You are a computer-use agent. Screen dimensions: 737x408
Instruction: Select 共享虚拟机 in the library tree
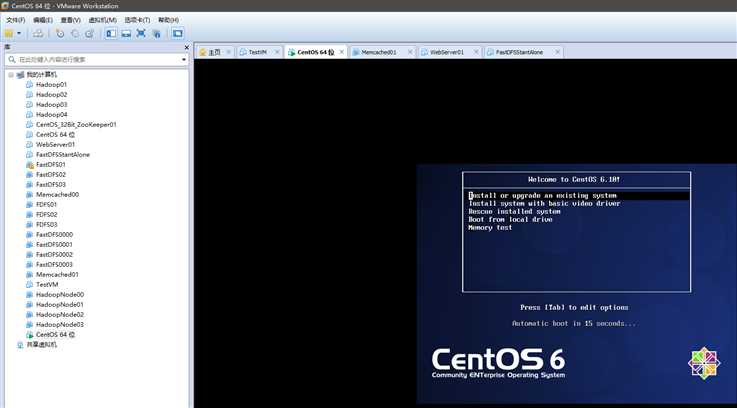[41, 345]
